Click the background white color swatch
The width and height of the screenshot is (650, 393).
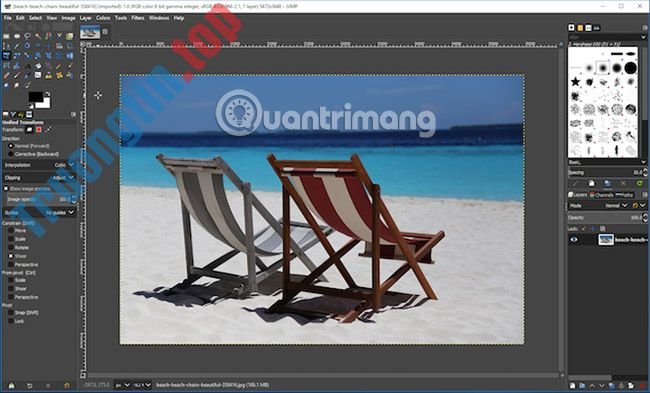pyautogui.click(x=46, y=105)
